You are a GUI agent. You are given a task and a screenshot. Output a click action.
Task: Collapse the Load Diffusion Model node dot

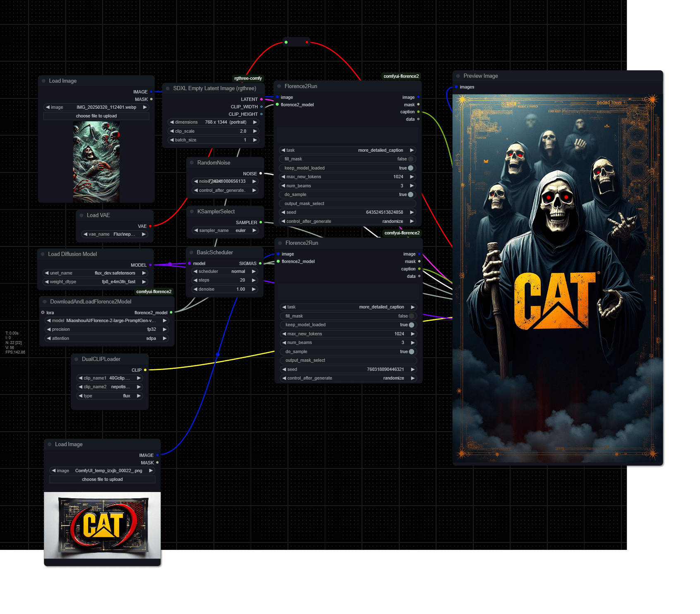[43, 254]
